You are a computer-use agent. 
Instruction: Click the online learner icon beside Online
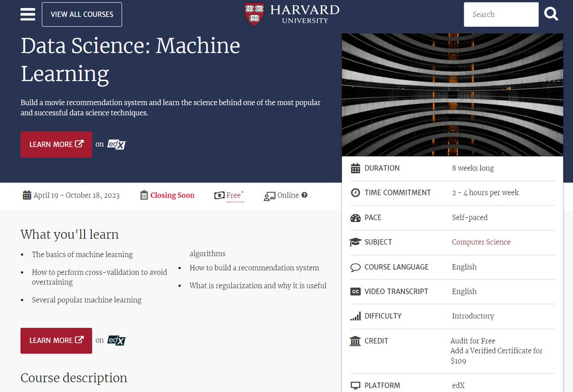tap(270, 196)
